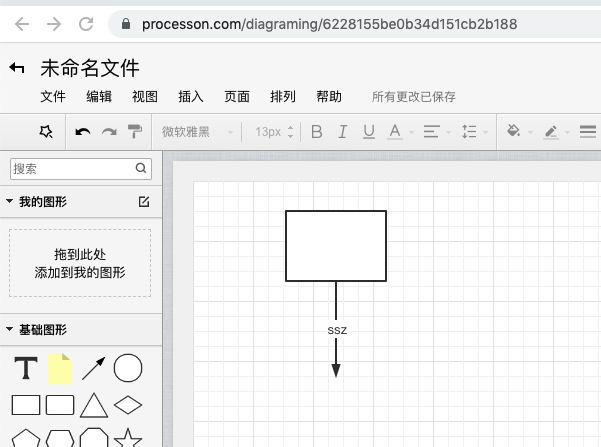Select the format painter tool
This screenshot has height=447, width=601.
pyautogui.click(x=135, y=132)
